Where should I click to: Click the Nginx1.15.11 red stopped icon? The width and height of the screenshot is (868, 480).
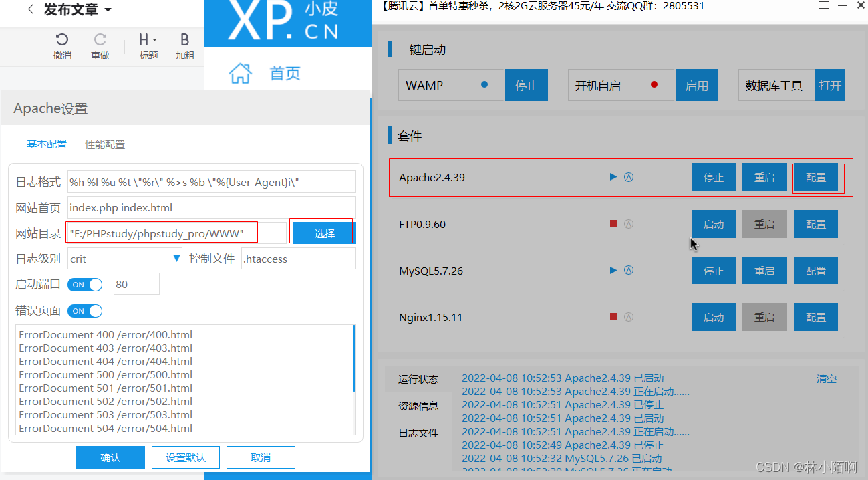click(x=613, y=317)
